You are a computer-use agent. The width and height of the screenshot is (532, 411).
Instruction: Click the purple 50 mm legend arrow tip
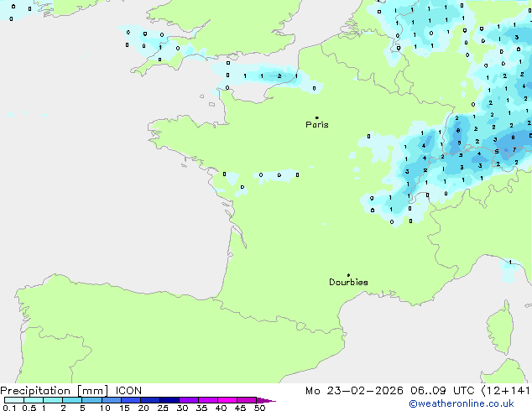pos(268,401)
